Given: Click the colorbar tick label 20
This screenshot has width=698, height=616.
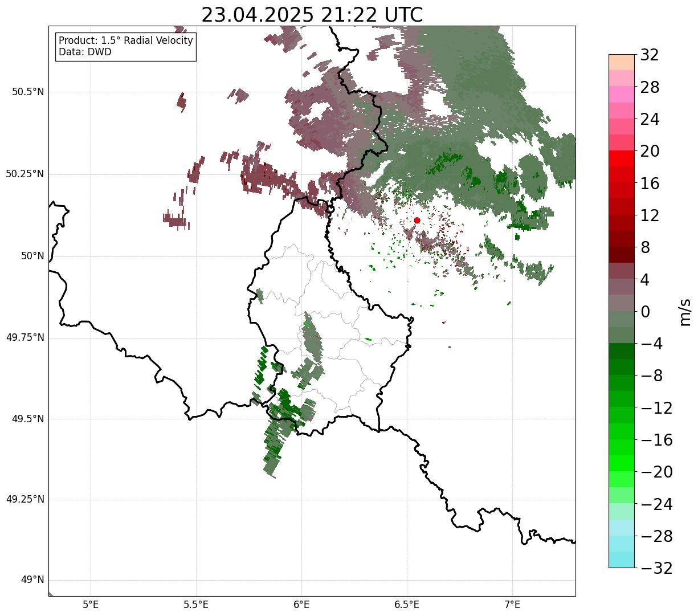Looking at the screenshot, I should click(x=650, y=152).
